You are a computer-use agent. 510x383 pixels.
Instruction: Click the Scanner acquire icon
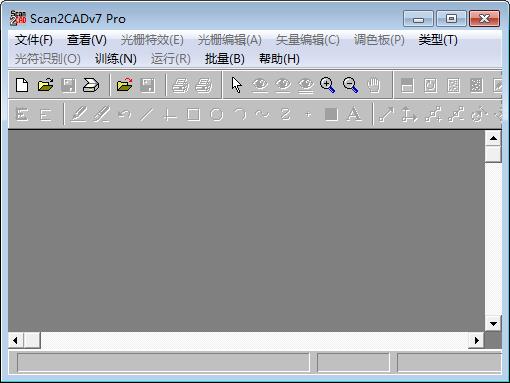click(91, 85)
